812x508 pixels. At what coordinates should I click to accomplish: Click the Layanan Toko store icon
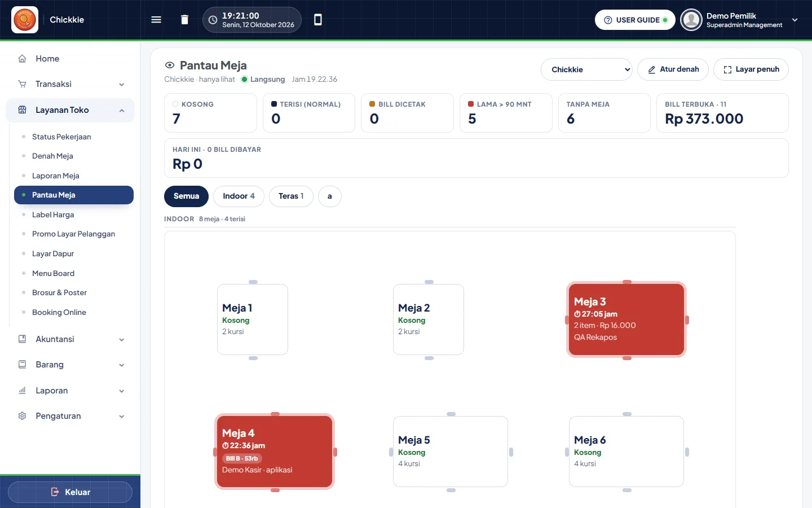[x=23, y=110]
